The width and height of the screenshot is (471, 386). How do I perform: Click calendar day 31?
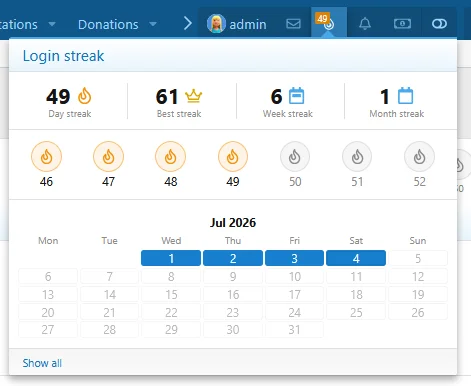click(294, 330)
